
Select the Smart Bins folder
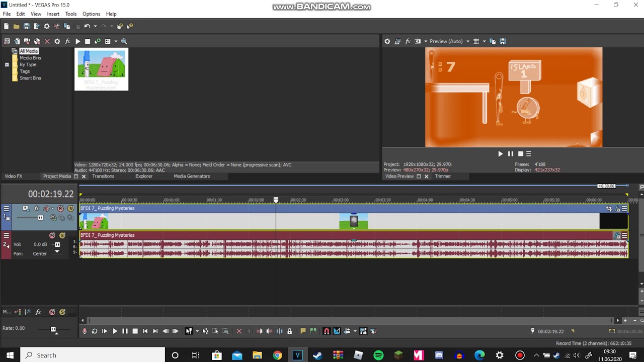30,78
